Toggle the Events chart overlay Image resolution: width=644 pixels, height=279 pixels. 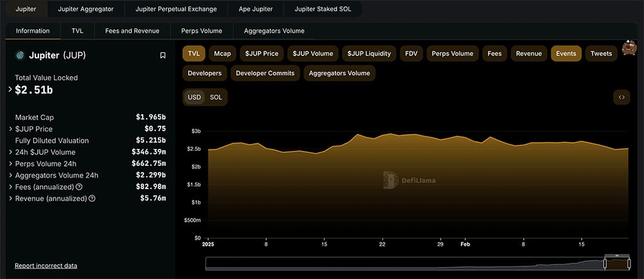566,53
